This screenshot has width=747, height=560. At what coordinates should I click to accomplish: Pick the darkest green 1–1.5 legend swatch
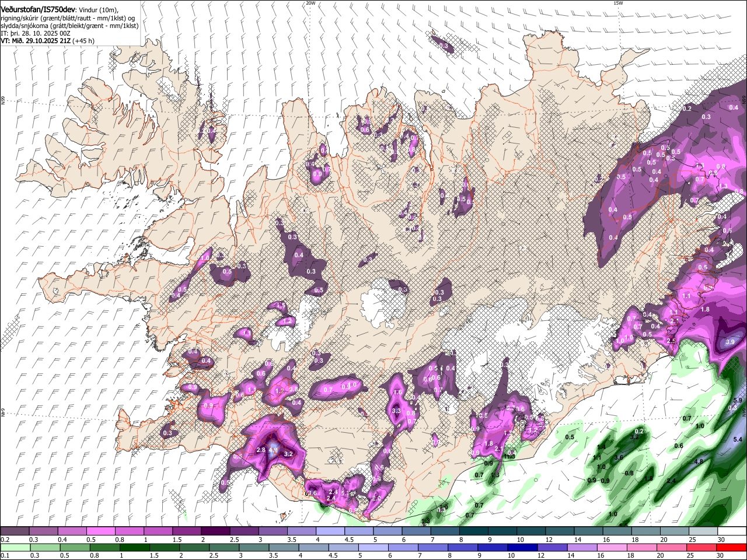point(135,547)
